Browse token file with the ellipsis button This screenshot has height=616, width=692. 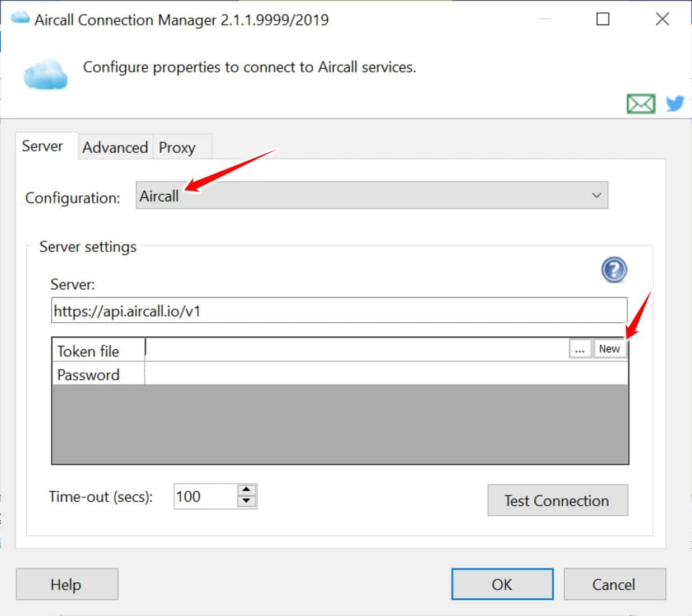pyautogui.click(x=580, y=349)
